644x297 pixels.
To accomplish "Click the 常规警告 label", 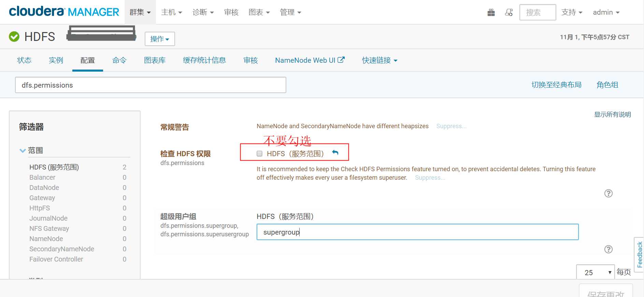I will [174, 127].
